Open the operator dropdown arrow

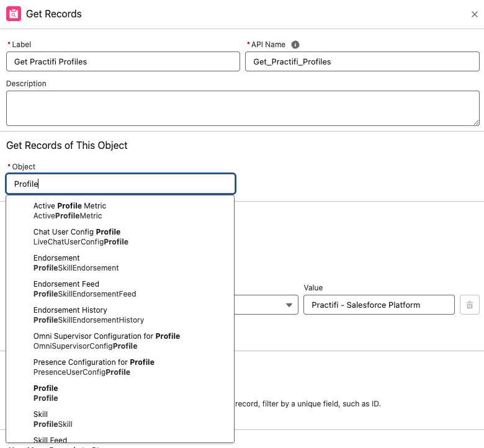tap(289, 305)
